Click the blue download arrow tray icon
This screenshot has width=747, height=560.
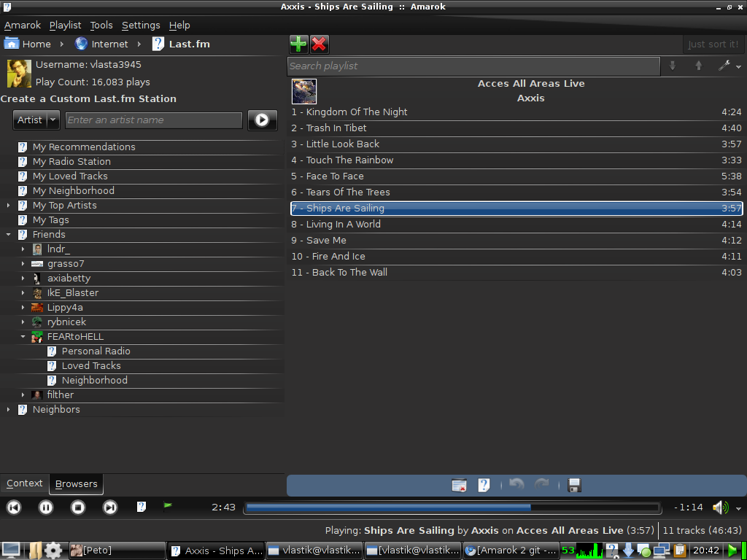pos(628,551)
